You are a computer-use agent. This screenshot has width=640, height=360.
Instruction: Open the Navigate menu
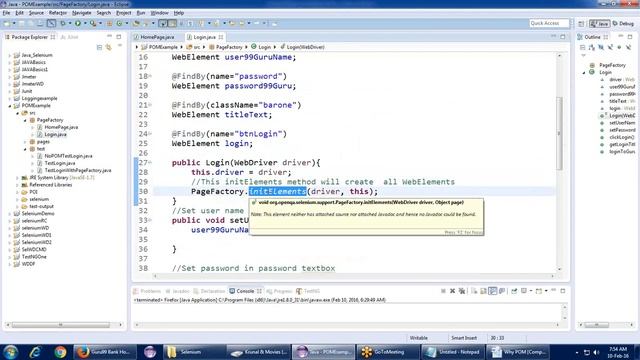82,13
